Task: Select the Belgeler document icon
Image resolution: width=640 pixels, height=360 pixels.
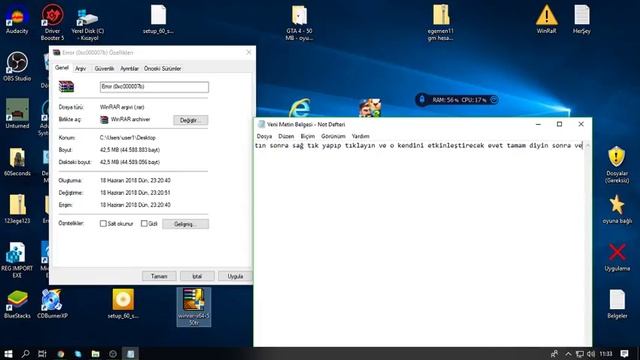Action: pos(617,304)
